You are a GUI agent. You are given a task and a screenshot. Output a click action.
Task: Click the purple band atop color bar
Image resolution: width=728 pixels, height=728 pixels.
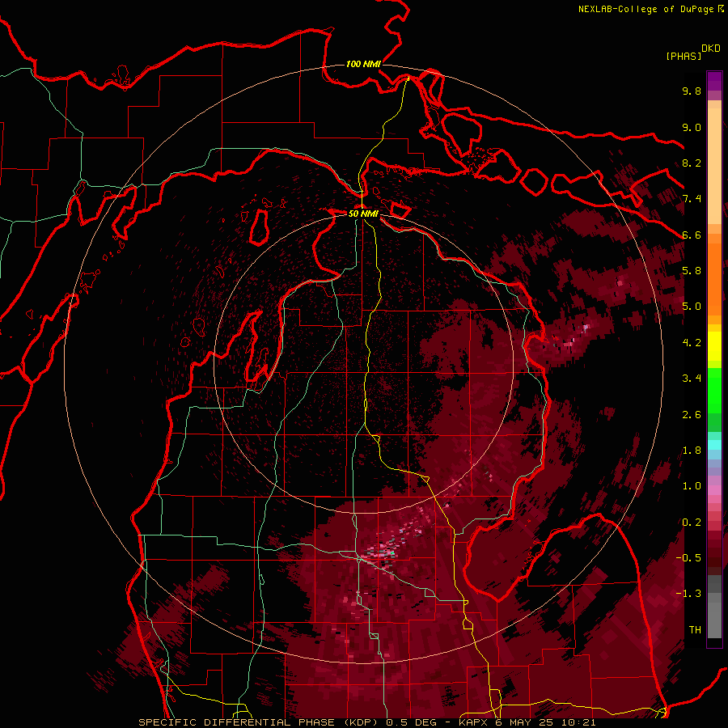click(x=714, y=81)
